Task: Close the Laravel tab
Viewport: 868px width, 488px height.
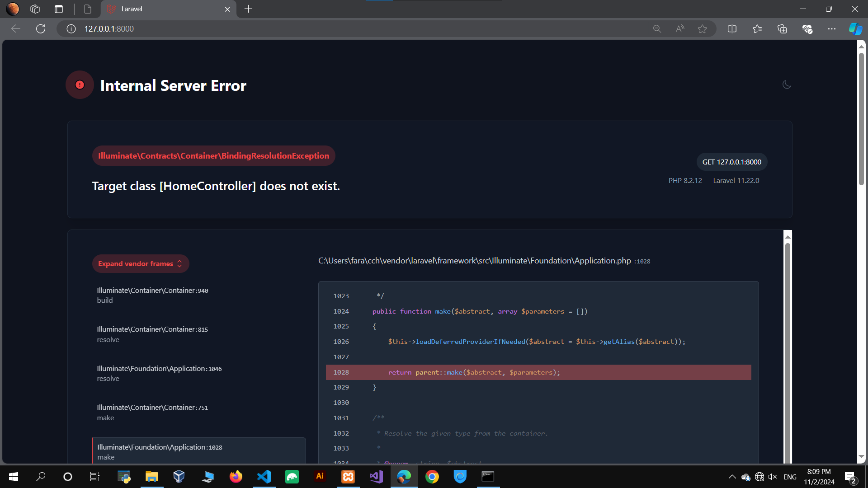Action: [x=227, y=9]
